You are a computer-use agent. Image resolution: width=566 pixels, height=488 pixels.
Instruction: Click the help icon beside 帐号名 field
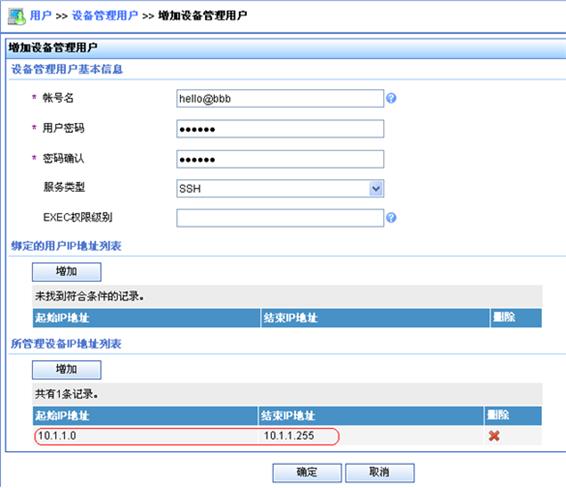click(x=391, y=98)
